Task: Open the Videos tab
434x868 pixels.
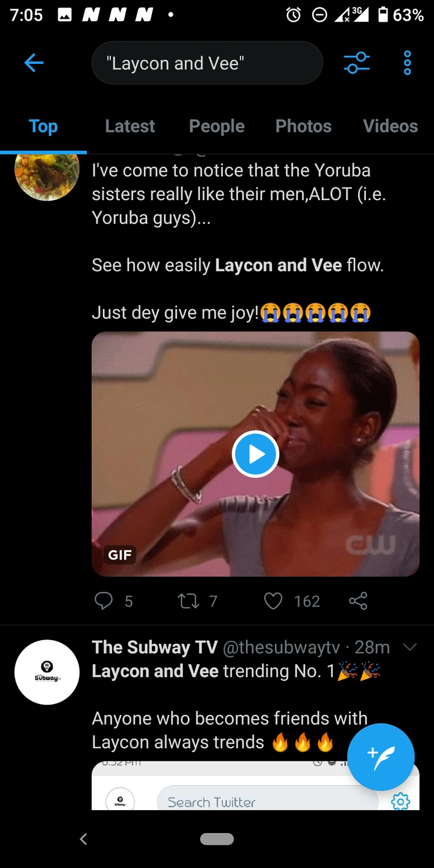Action: point(390,126)
